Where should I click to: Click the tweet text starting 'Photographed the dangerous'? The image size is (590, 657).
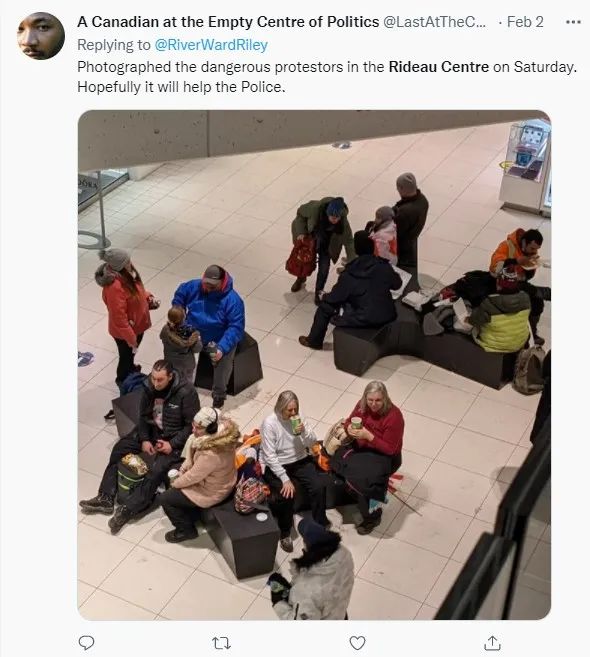[x=327, y=77]
